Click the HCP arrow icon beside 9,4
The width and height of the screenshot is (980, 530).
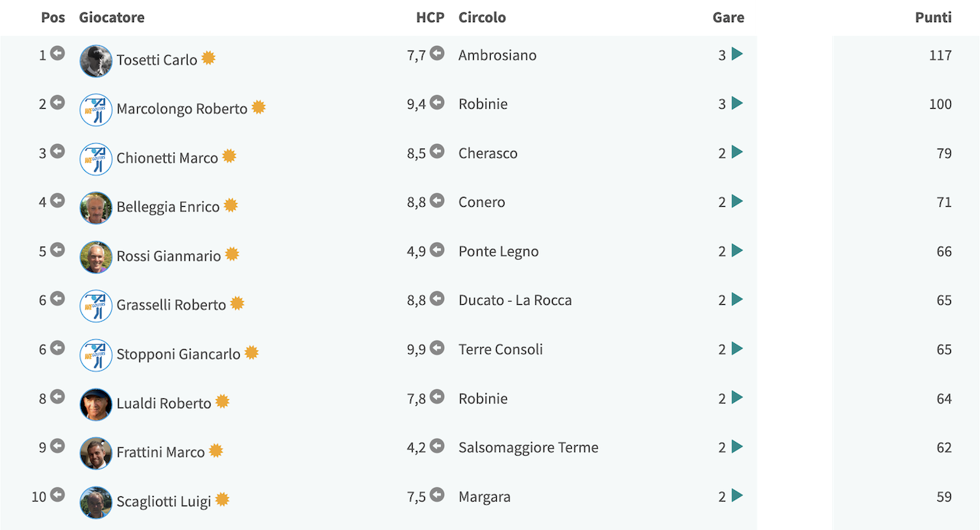click(x=437, y=103)
